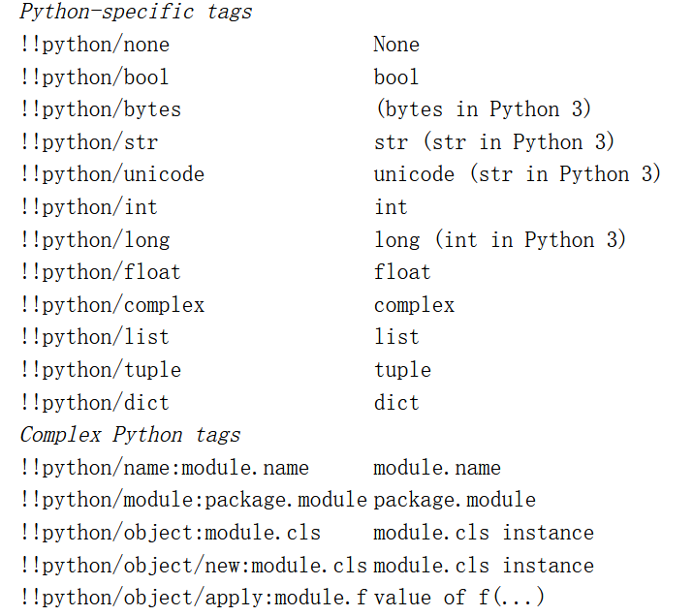This screenshot has width=693, height=616.
Task: Select the !!python/name:module.name tag
Action: coord(165,468)
